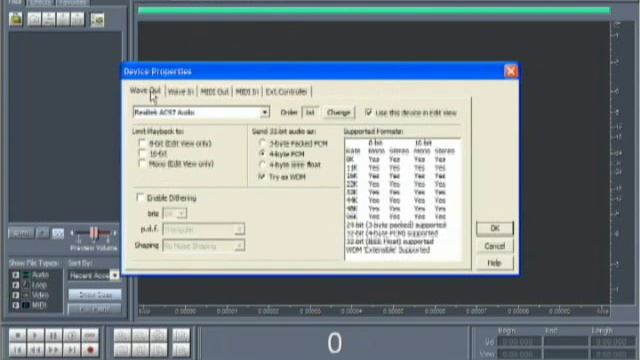Check the 16-bit limit playback box

[142, 153]
